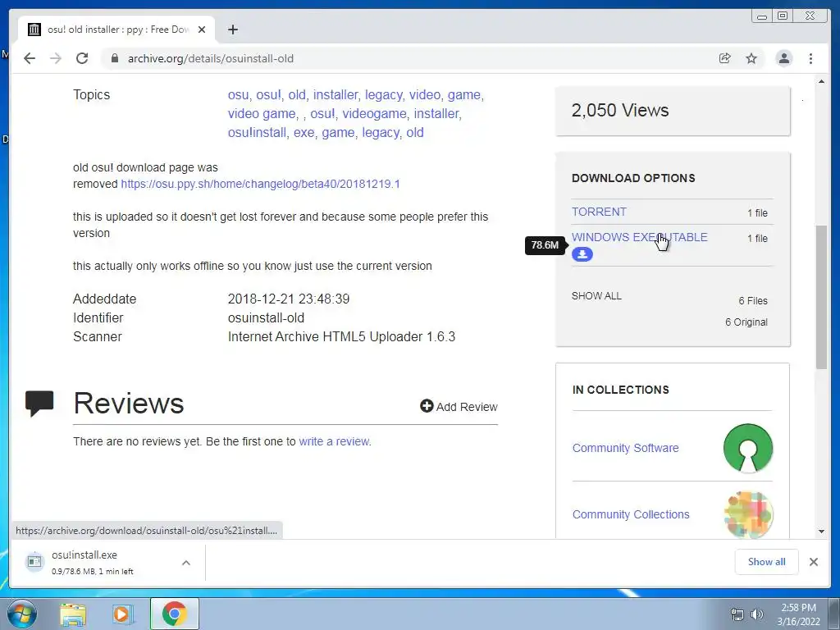Click the plus icon beside Add Review
840x630 pixels.
pos(427,406)
